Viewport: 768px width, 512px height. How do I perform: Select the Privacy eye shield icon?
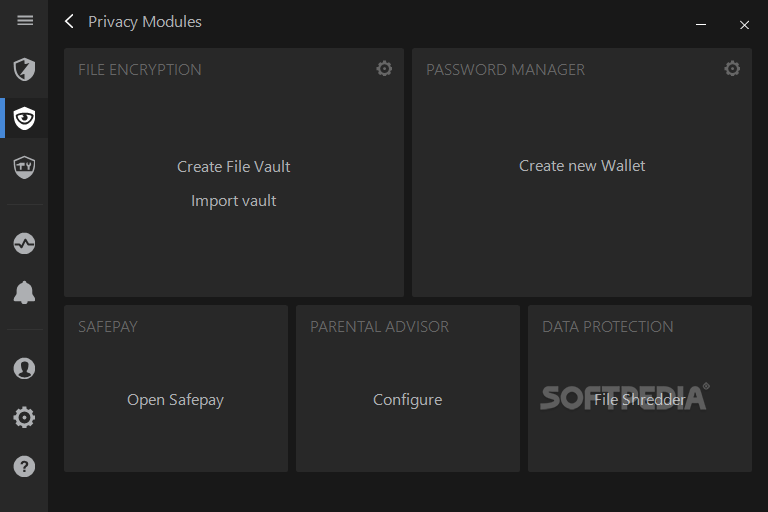24,118
